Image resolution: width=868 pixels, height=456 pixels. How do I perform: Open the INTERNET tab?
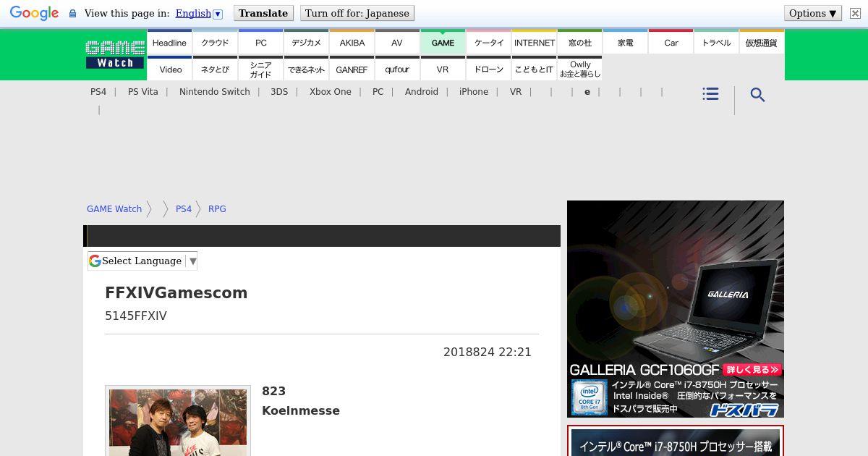[534, 43]
